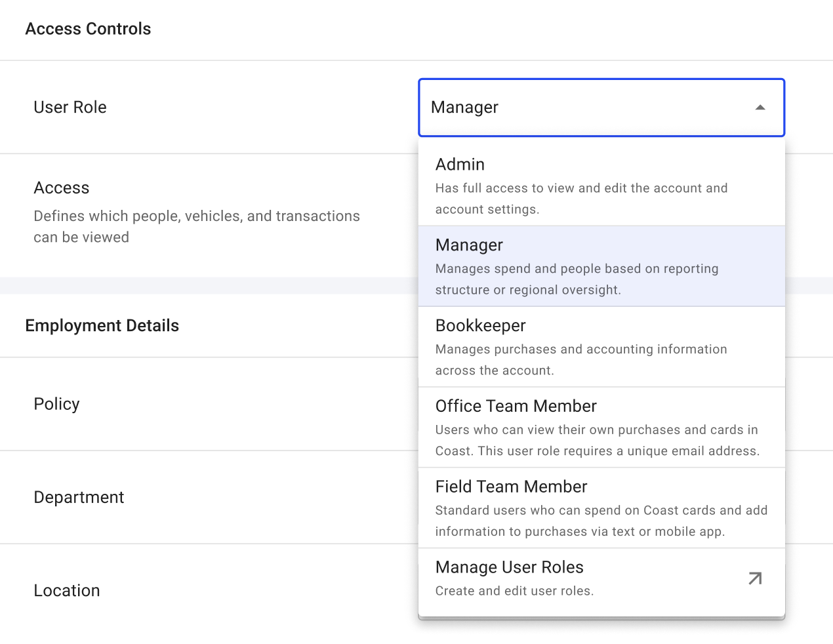Viewport: 833px width, 644px height.
Task: Click the Location settings row
Action: (x=66, y=590)
